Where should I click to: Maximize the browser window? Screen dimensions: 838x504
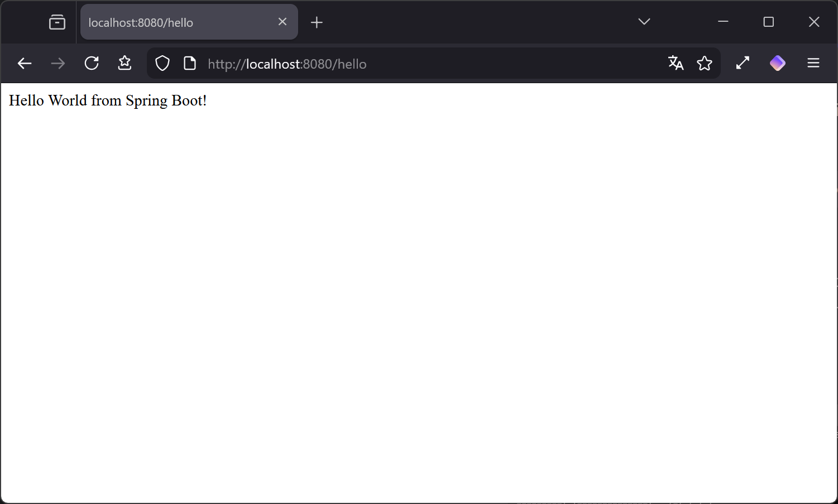tap(769, 22)
